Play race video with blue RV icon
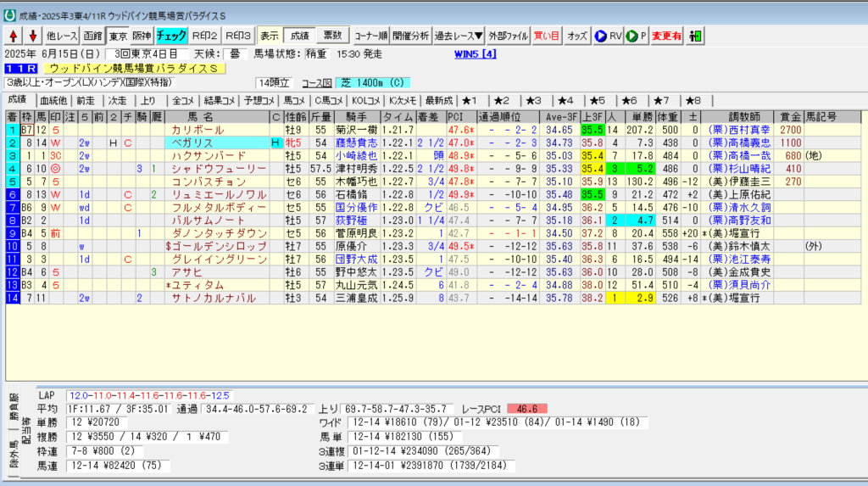The image size is (868, 486). point(608,36)
